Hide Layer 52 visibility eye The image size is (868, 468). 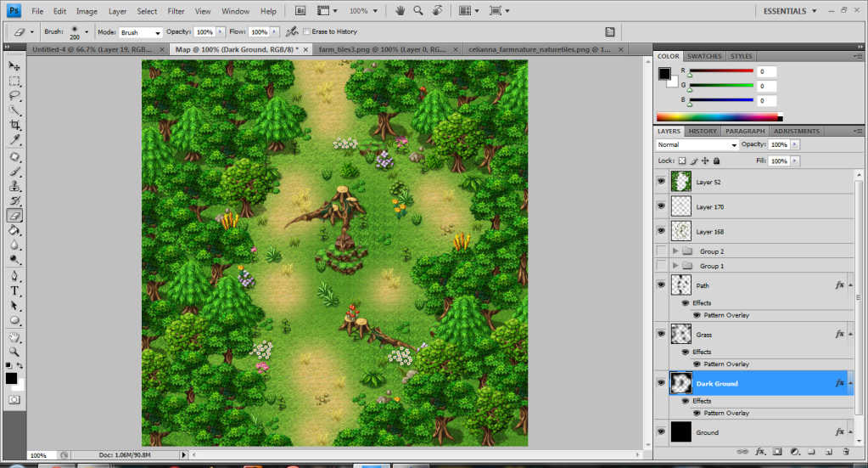pyautogui.click(x=661, y=181)
